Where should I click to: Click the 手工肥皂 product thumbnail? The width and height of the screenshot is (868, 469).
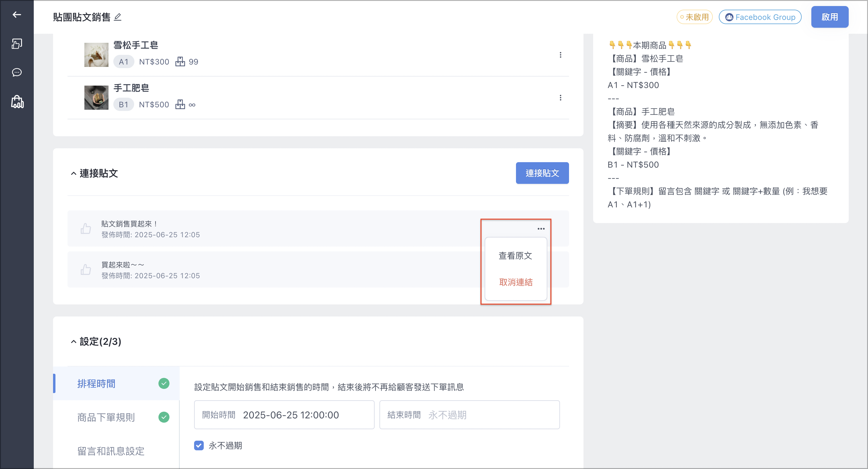(x=96, y=97)
